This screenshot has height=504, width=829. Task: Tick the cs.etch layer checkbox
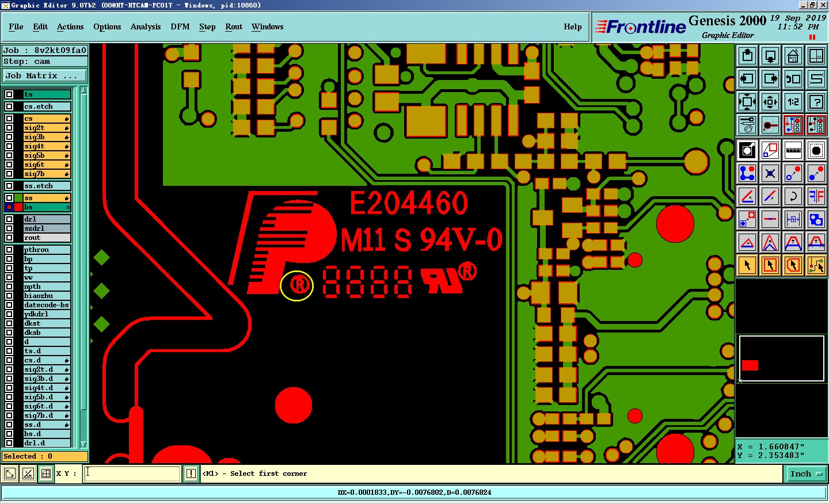(9, 106)
